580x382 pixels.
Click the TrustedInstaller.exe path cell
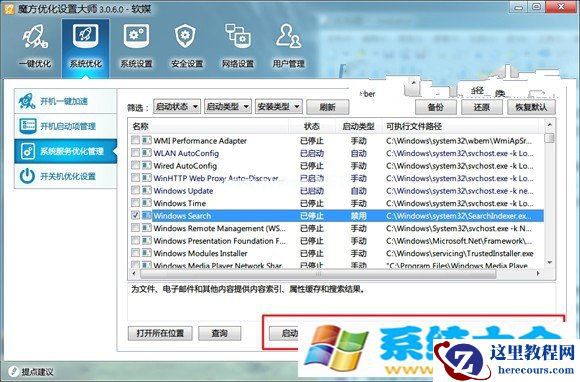[x=460, y=253]
